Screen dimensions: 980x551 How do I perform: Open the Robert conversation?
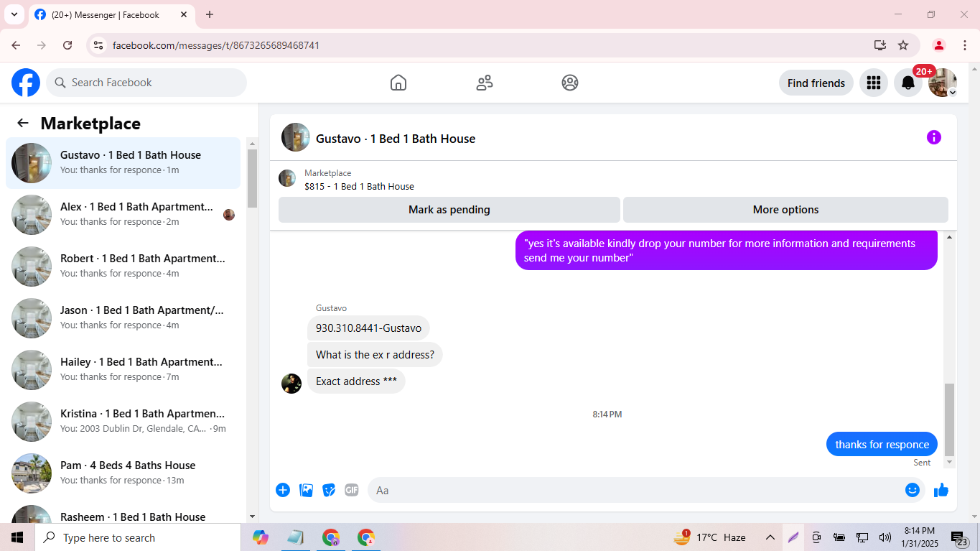click(x=123, y=267)
